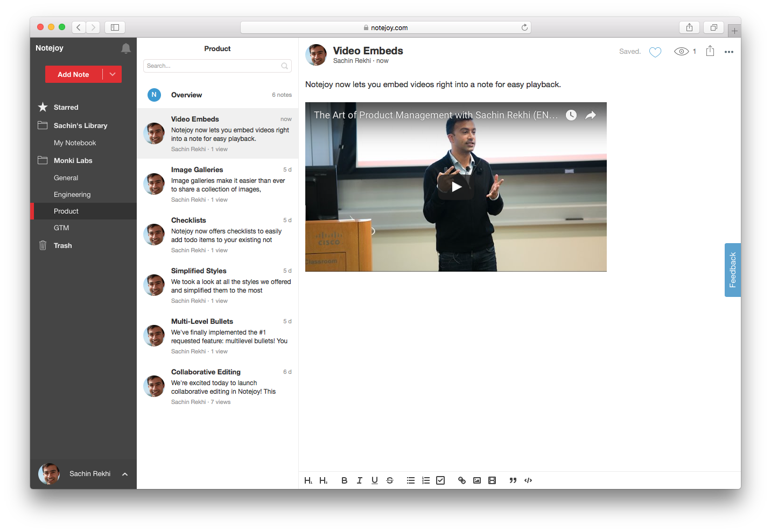Toggle bold formatting
Image resolution: width=771 pixels, height=532 pixels.
click(344, 480)
